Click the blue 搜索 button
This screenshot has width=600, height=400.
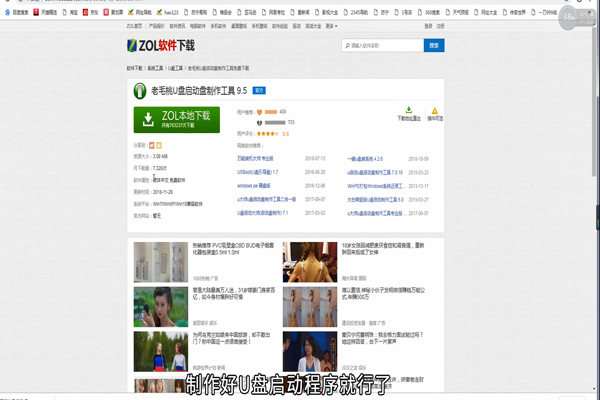click(434, 45)
